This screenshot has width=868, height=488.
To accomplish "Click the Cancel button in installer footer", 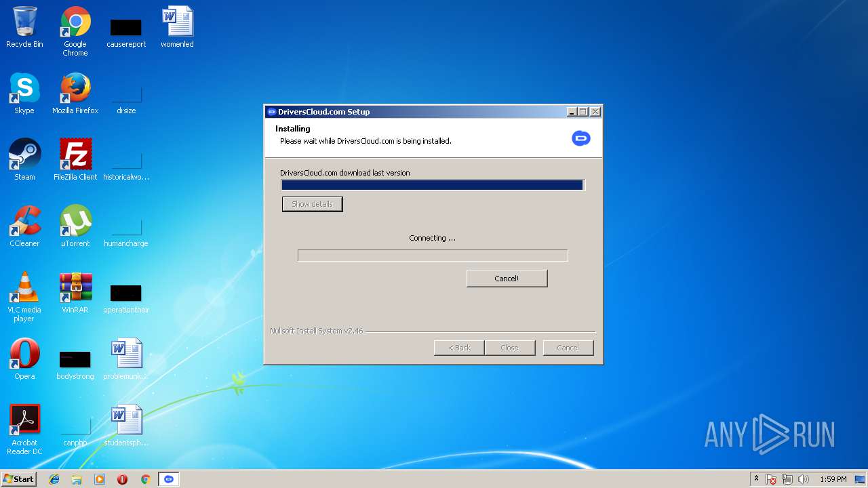I will coord(568,348).
